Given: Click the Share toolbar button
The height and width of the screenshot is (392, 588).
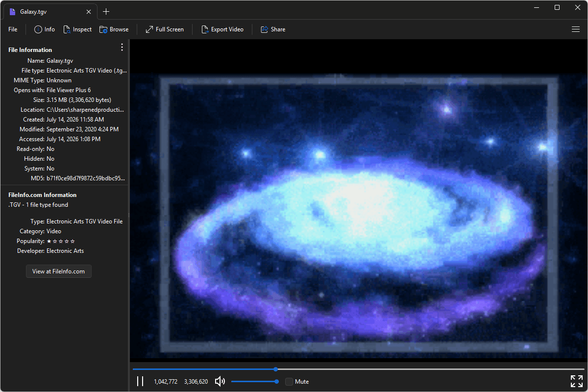Looking at the screenshot, I should pyautogui.click(x=273, y=29).
